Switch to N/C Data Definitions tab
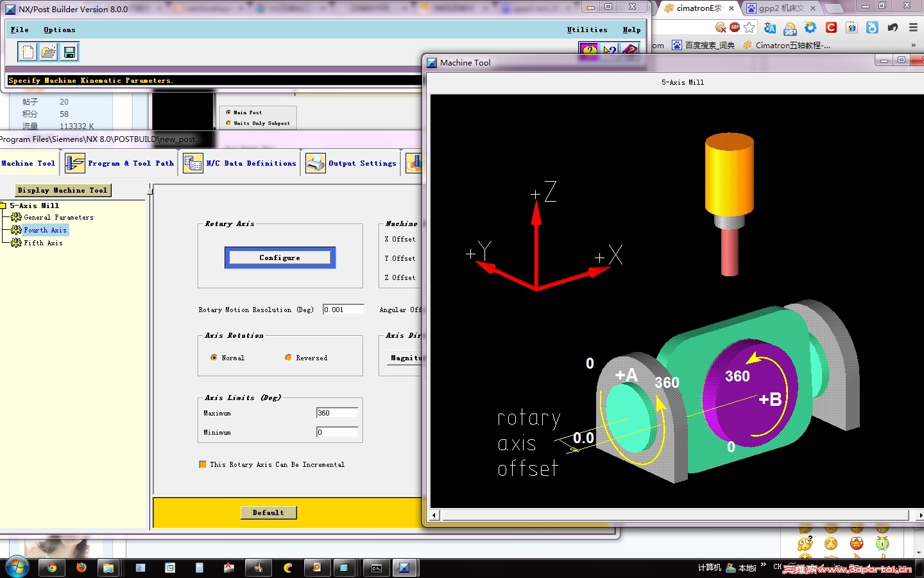The height and width of the screenshot is (578, 924). (x=241, y=163)
